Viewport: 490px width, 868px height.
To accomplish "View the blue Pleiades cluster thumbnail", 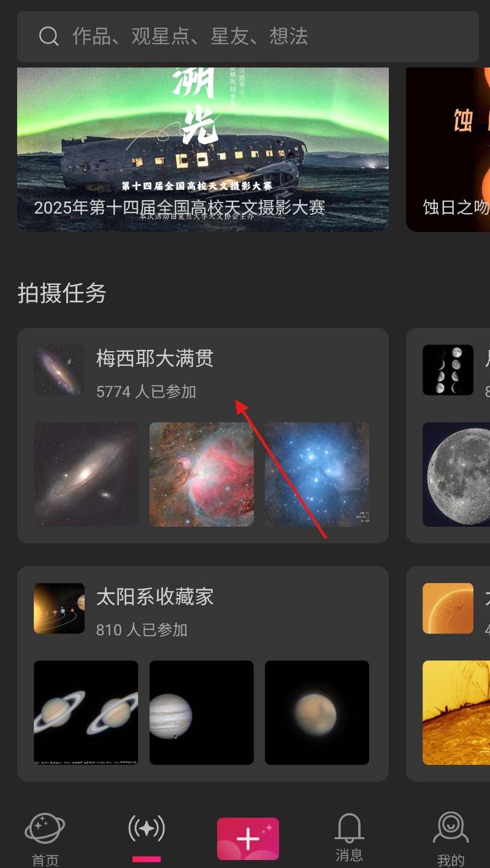I will [x=317, y=475].
